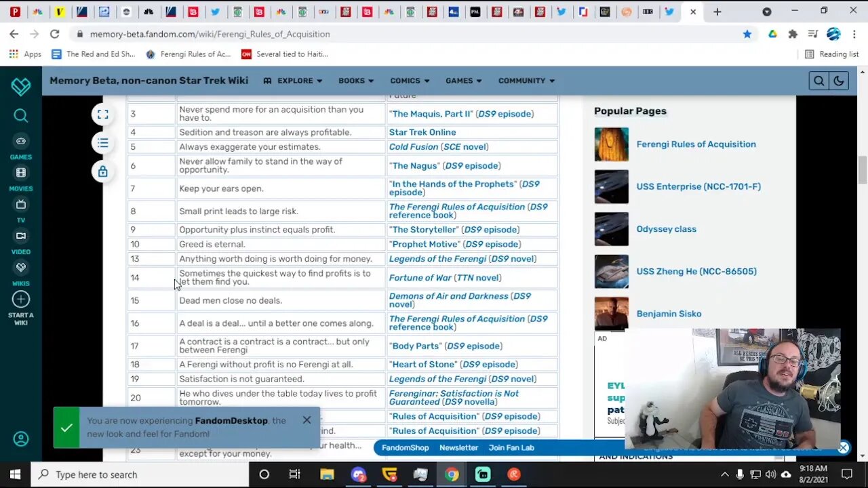Screen dimensions: 868x488
Task: Open the TV section in Fandom sidebar
Action: coord(21,210)
